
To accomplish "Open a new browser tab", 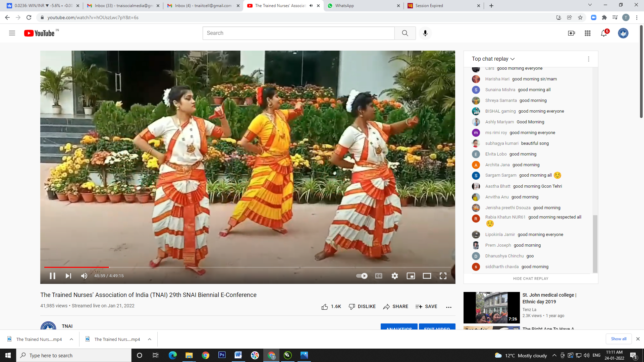I will (x=491, y=6).
